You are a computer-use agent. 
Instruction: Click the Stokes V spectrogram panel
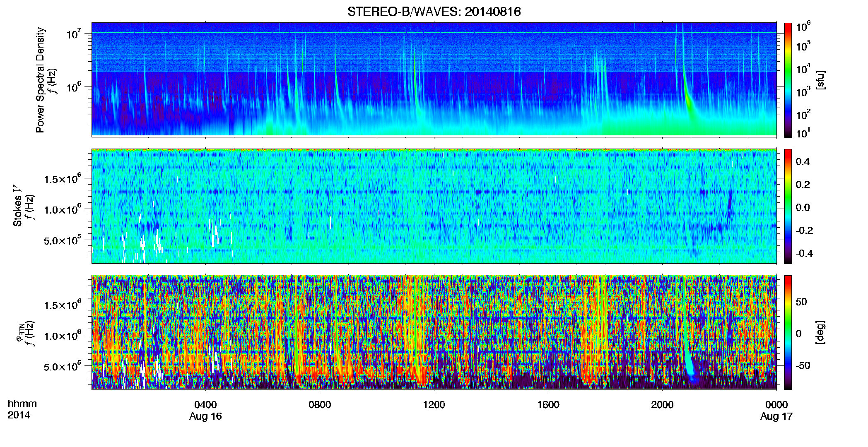tap(434, 206)
